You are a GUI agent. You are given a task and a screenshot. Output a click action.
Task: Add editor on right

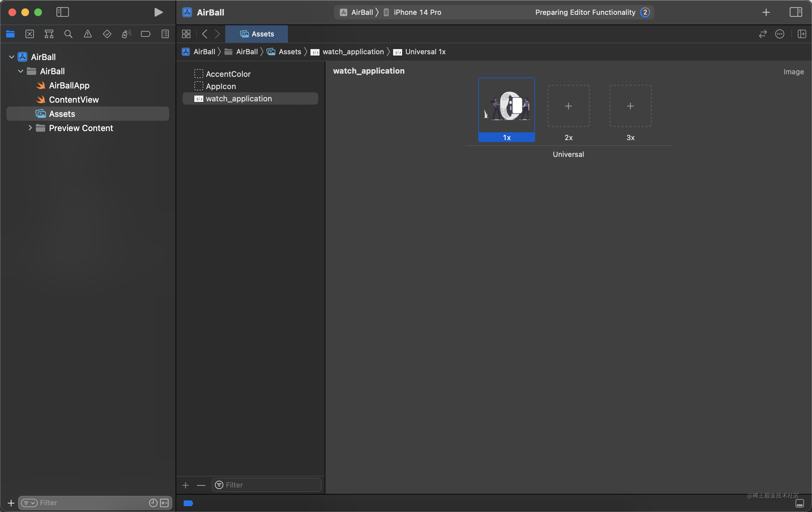(802, 34)
